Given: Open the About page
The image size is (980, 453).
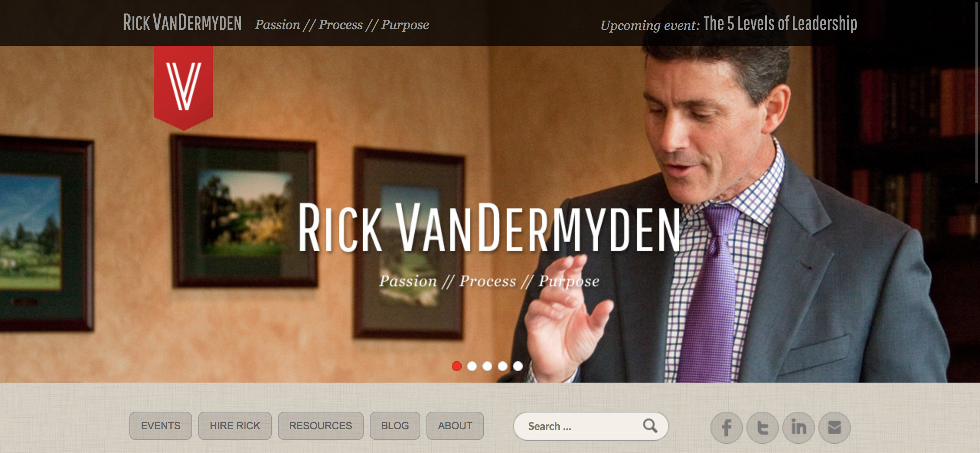Looking at the screenshot, I should click(455, 426).
